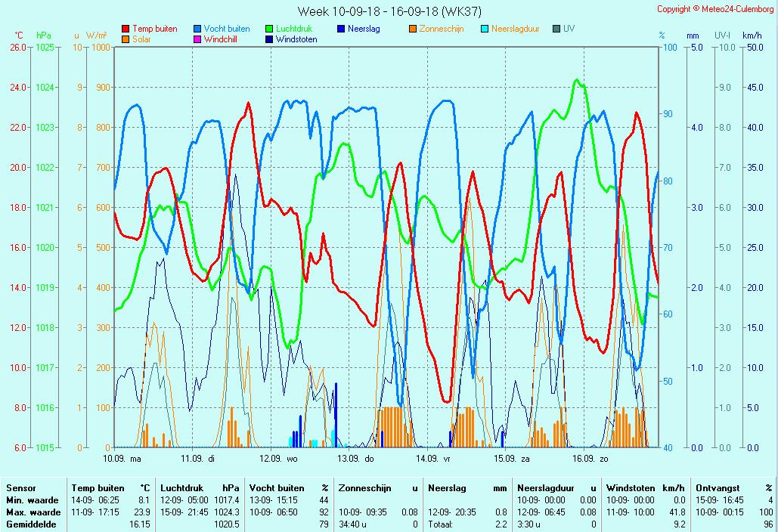Click the Week 10-09-18 - 16-09-18 chart title
Image resolution: width=778 pixels, height=532 pixels.
[389, 11]
